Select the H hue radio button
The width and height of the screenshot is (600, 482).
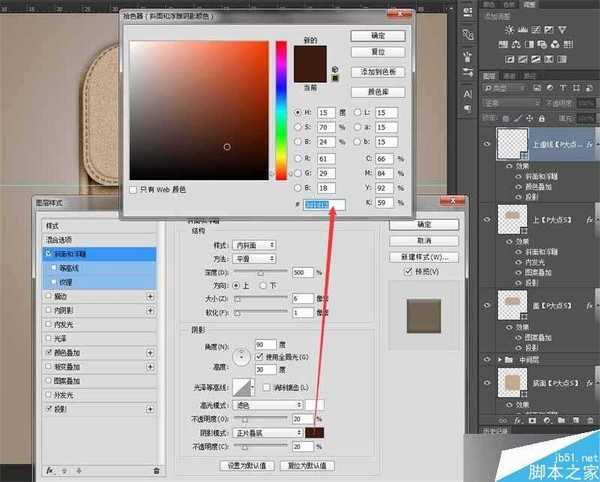tap(298, 112)
